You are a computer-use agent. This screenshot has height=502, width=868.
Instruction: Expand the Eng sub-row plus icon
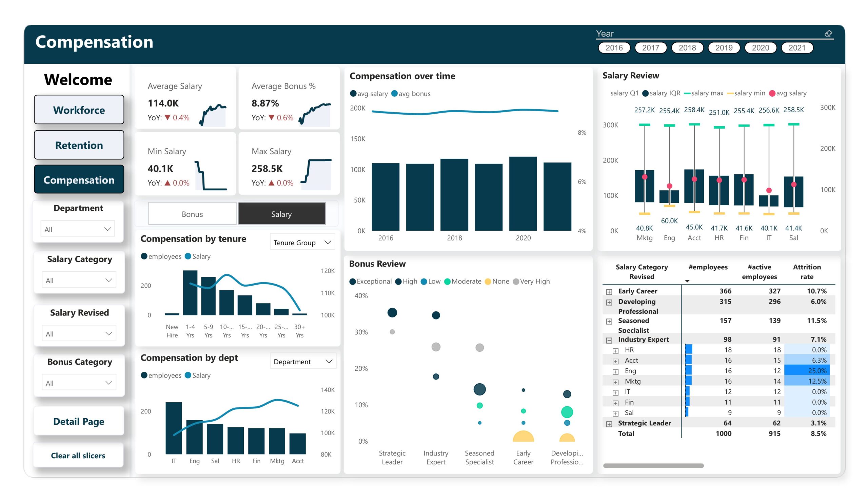tap(615, 372)
